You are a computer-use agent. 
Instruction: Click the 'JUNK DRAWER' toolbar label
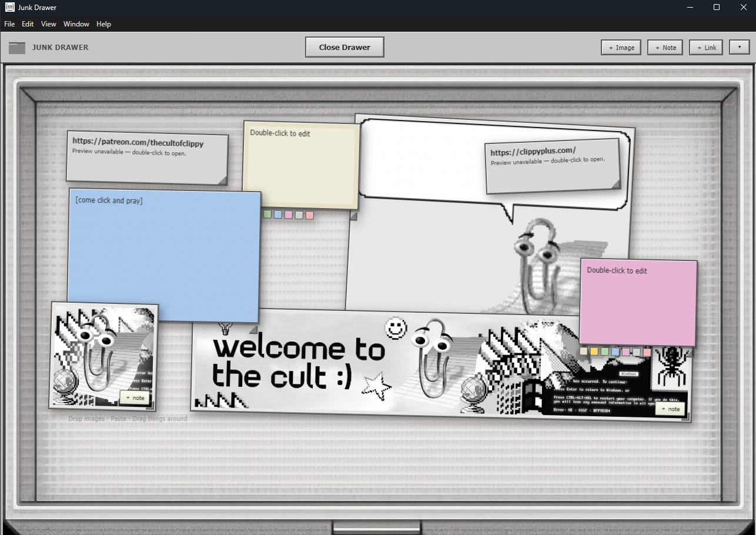[61, 48]
